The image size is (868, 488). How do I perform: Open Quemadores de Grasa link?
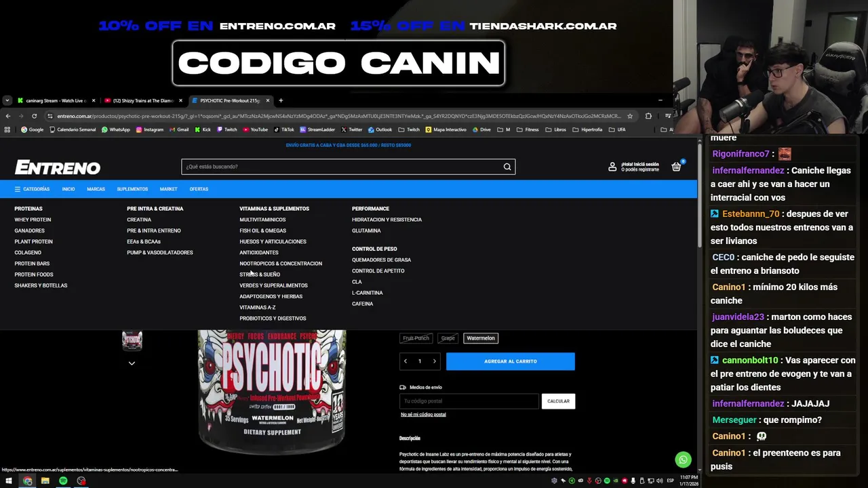click(381, 260)
